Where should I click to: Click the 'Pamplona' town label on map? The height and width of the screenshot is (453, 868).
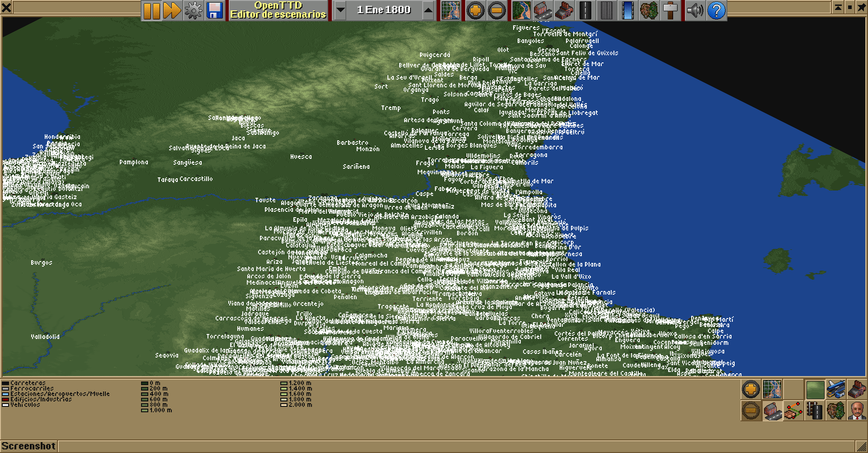click(134, 162)
